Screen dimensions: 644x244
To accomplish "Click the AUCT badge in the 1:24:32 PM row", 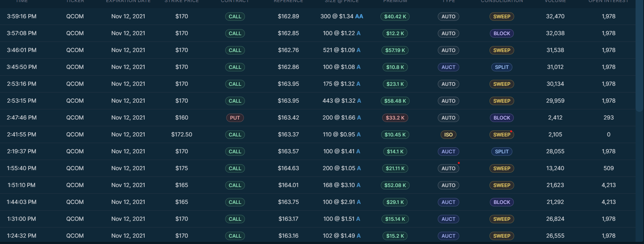I will tap(448, 236).
